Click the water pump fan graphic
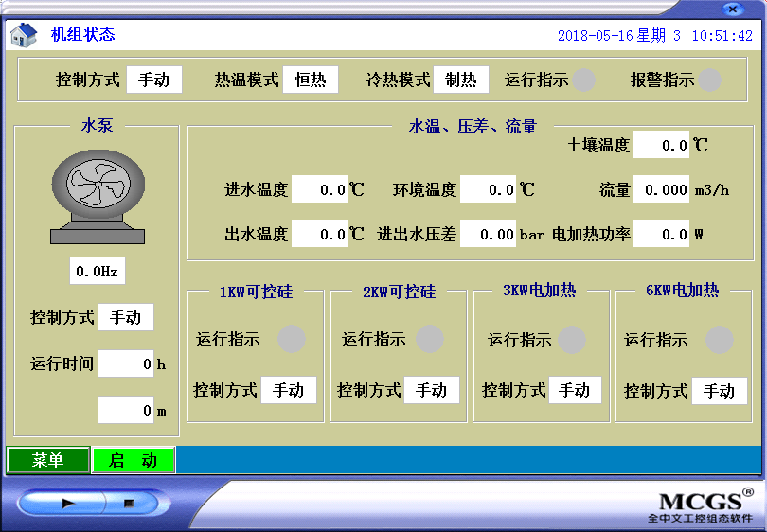Viewport: 767px width, 532px height. (x=98, y=197)
